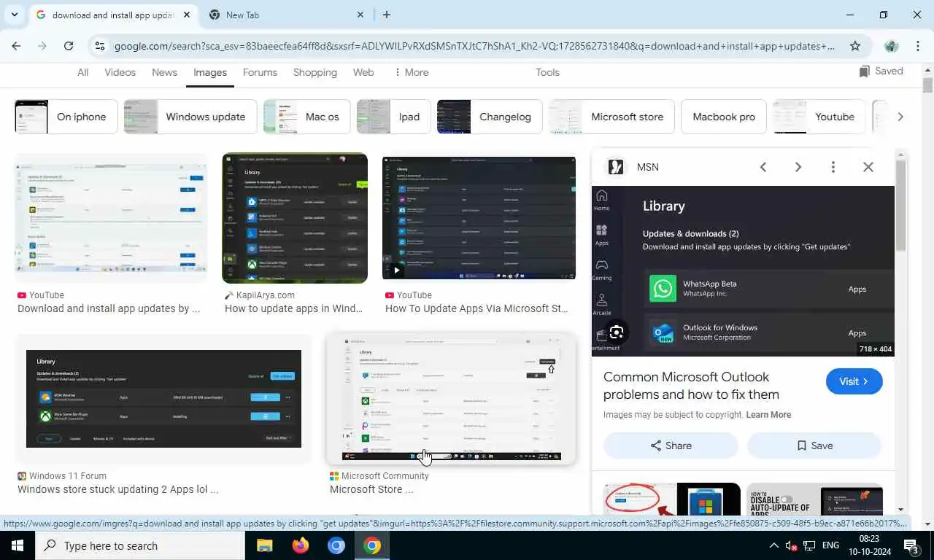The height and width of the screenshot is (560, 934).
Task: Launch Firefox from the taskbar
Action: 300,545
